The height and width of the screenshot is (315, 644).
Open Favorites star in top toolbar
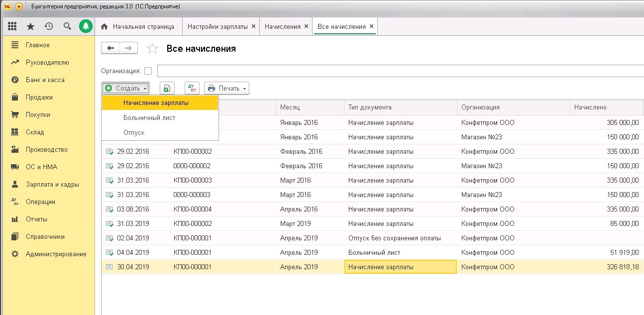click(30, 26)
